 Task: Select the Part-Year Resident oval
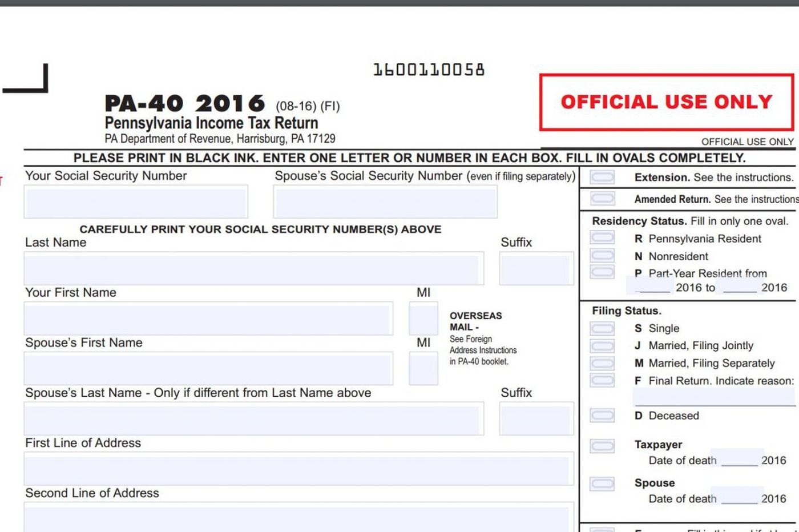[x=602, y=272]
